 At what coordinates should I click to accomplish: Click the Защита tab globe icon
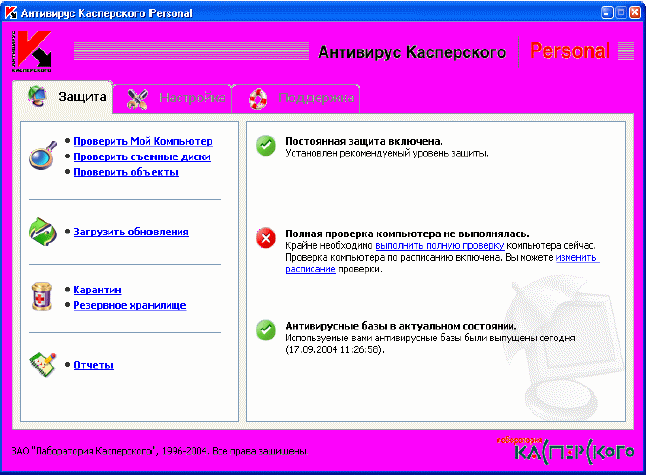coord(37,96)
